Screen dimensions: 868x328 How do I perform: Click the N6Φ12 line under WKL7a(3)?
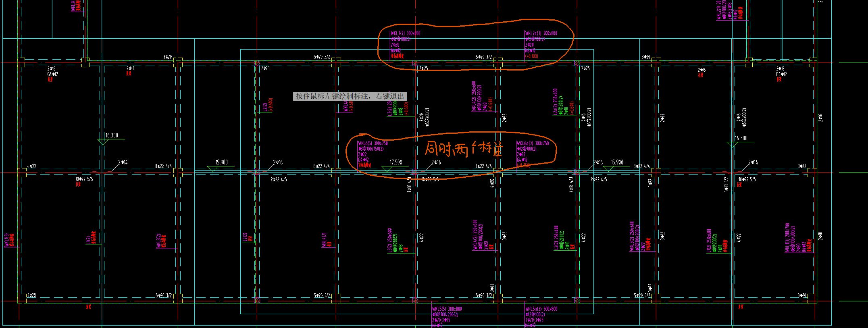530,51
